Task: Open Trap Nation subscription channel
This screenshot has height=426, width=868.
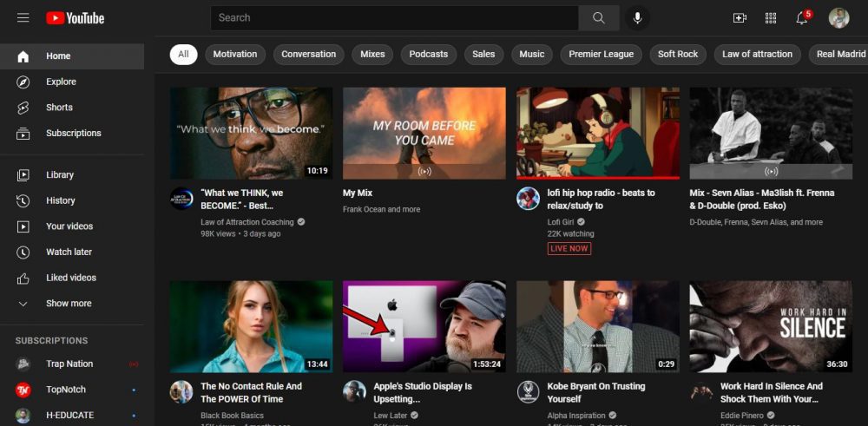Action: click(72, 364)
